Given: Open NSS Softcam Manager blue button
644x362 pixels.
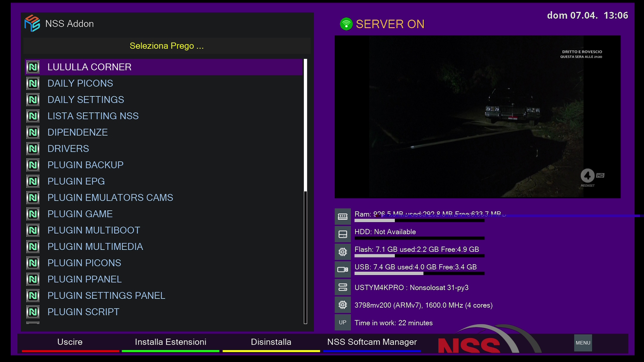Looking at the screenshot, I should click(x=372, y=342).
